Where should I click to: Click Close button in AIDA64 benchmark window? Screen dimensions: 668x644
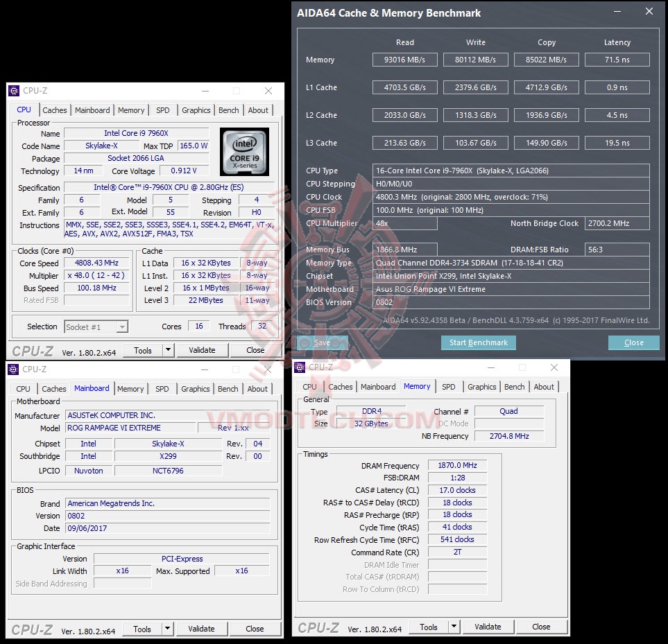click(x=634, y=342)
